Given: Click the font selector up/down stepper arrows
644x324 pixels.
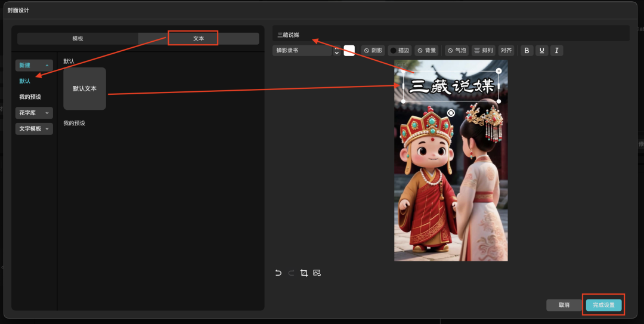Looking at the screenshot, I should click(x=337, y=51).
